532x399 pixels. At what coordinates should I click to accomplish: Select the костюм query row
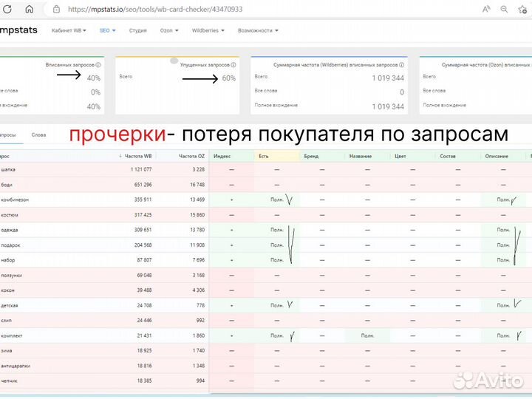266,215
